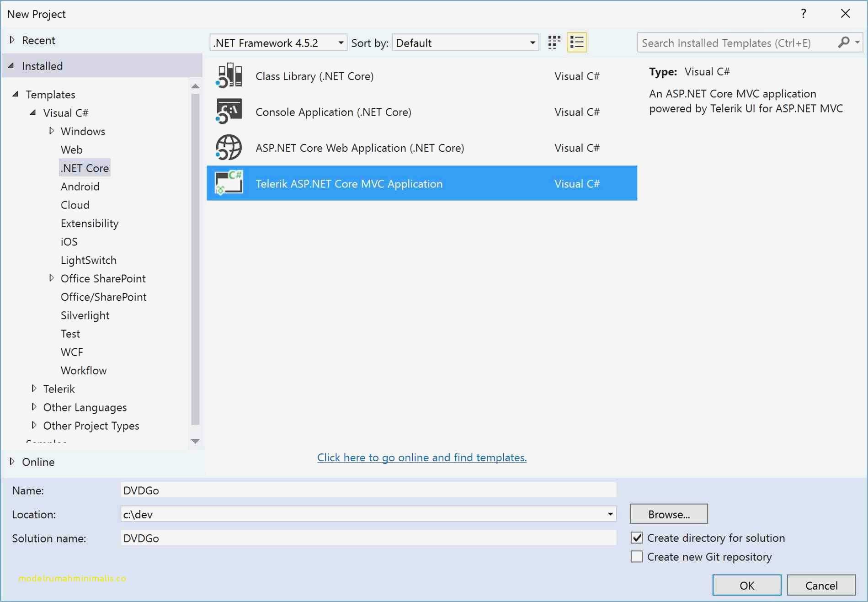Click the templates tree scrollbar thumb

(195, 259)
